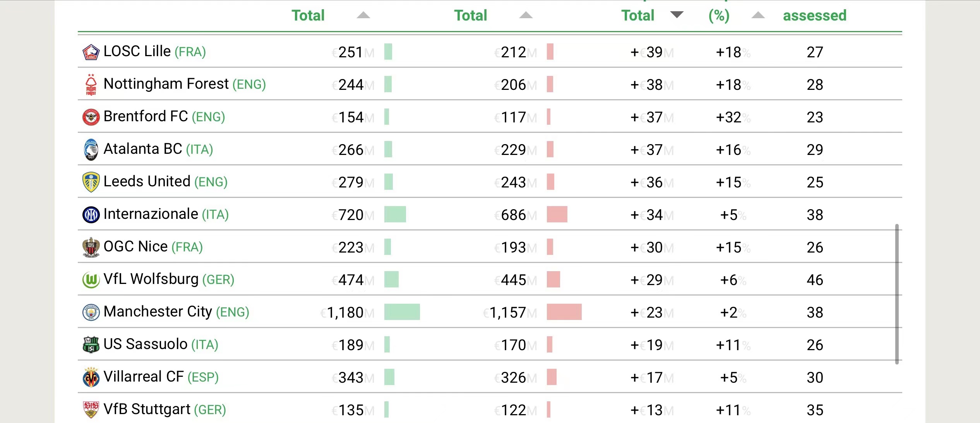Click the vertical scrollbar on the right
Screen dimensions: 980x423
(897, 294)
